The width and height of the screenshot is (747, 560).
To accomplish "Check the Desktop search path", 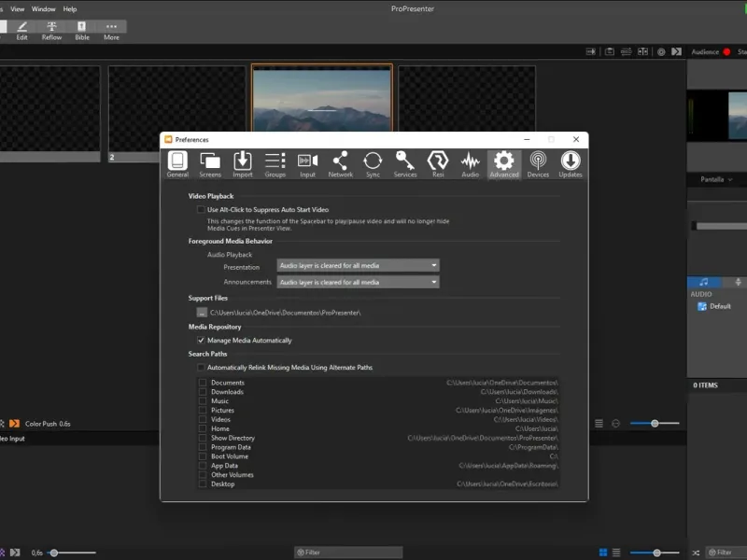I will [x=203, y=483].
